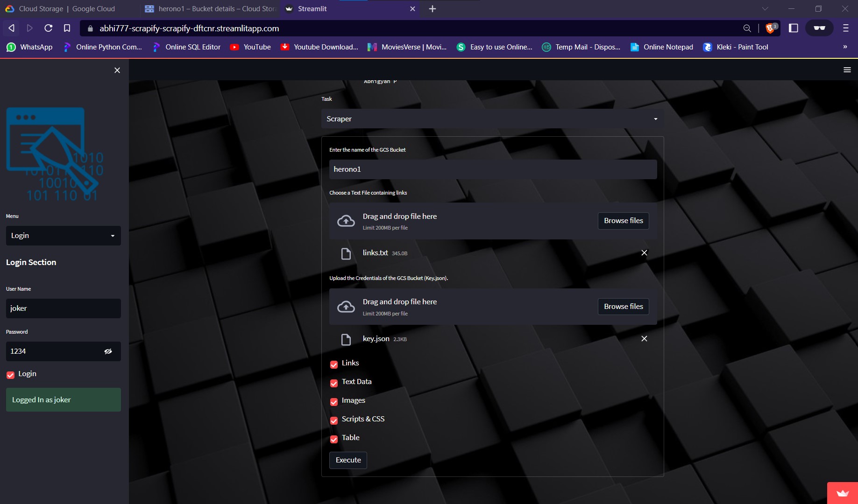This screenshot has height=504, width=858.
Task: Click the zoom magnifier icon in address bar
Action: 747,28
